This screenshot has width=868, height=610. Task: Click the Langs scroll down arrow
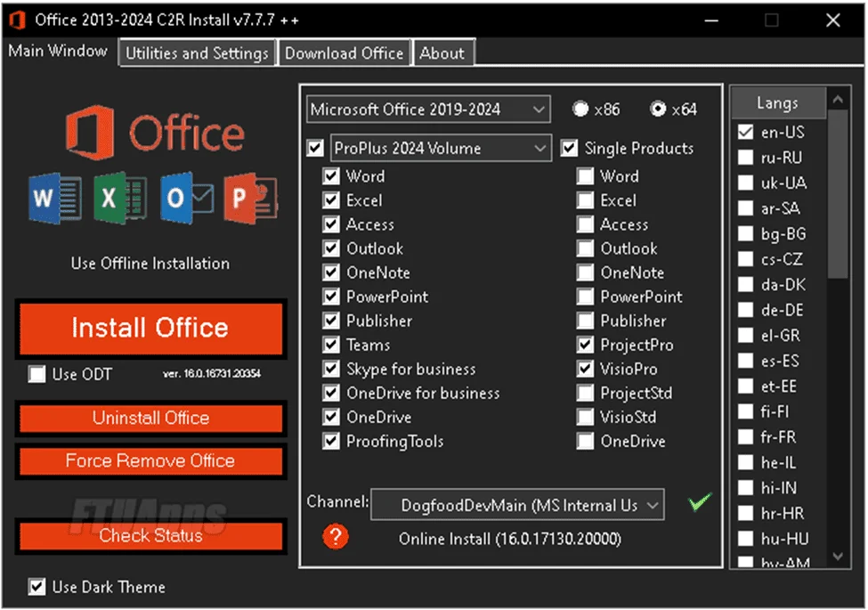838,556
